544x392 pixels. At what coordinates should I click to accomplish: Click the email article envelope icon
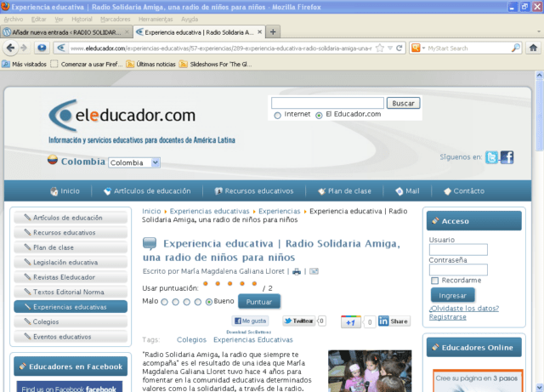[314, 271]
